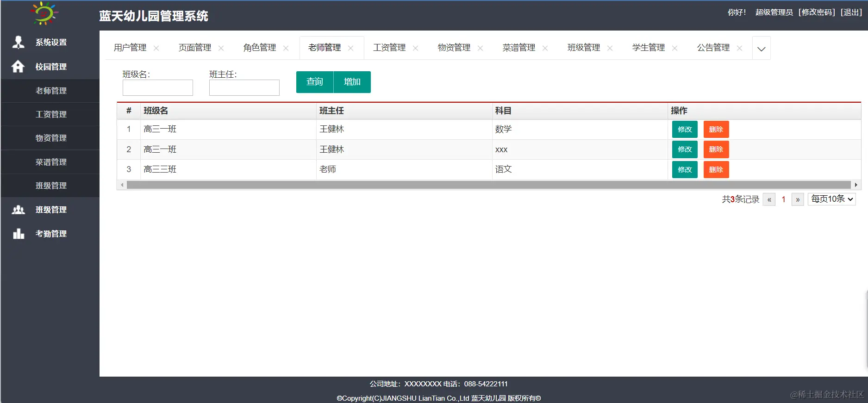The image size is (868, 403).
Task: Switch to the 用户管理 tab
Action: [130, 48]
